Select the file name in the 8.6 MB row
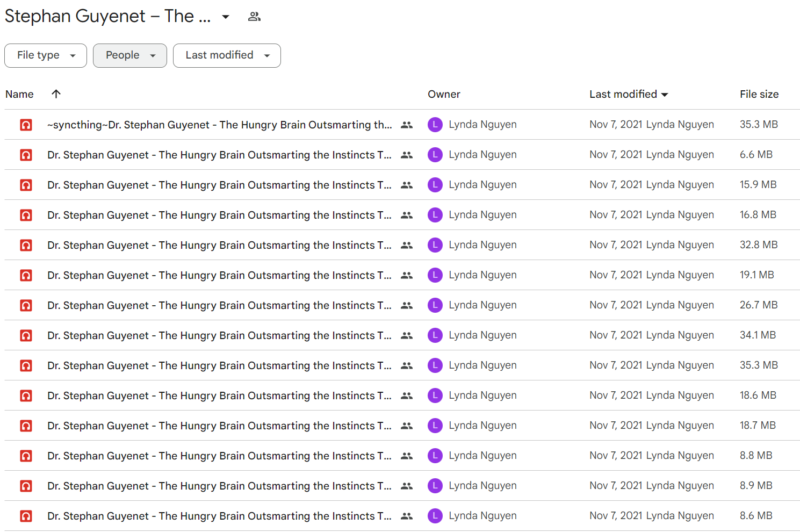Image resolution: width=800 pixels, height=532 pixels. point(220,516)
